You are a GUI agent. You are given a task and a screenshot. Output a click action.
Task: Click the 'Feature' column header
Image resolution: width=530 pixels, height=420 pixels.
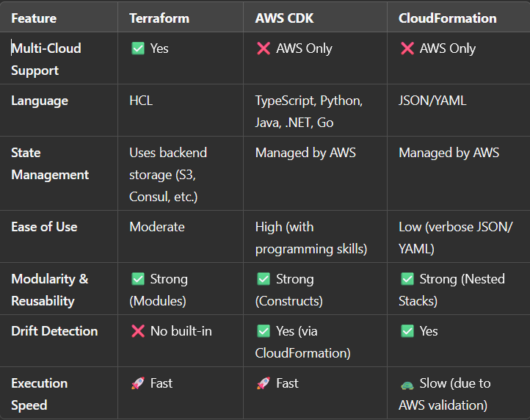(34, 18)
